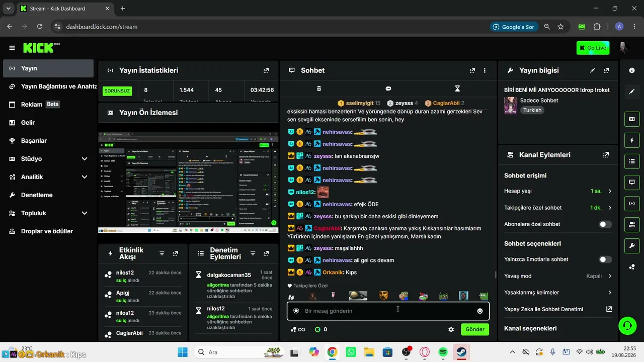Click the green headset support button
This screenshot has height=362, width=644.
coord(627,325)
